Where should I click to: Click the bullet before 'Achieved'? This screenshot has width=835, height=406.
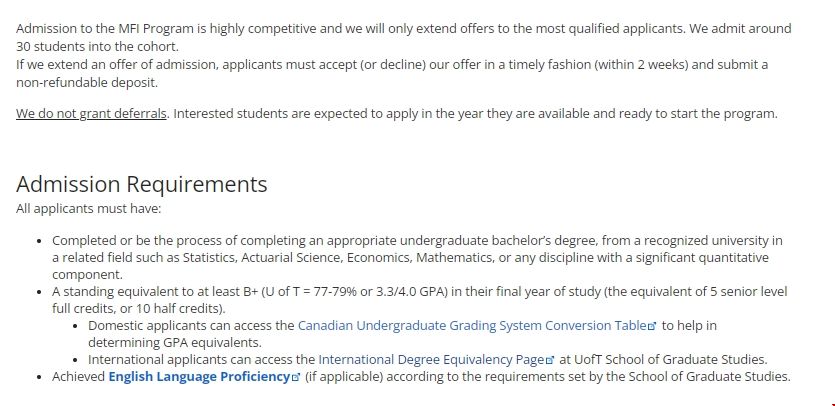tap(39, 377)
